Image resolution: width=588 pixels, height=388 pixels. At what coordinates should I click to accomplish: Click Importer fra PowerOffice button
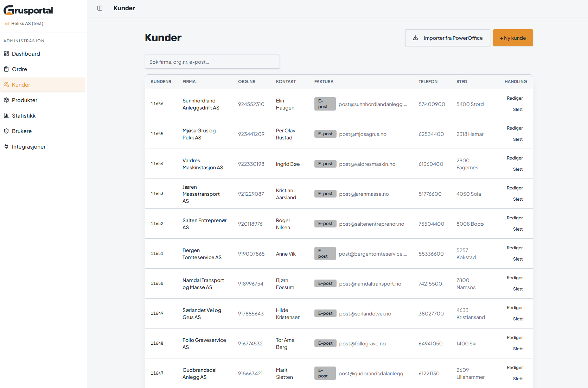click(447, 38)
